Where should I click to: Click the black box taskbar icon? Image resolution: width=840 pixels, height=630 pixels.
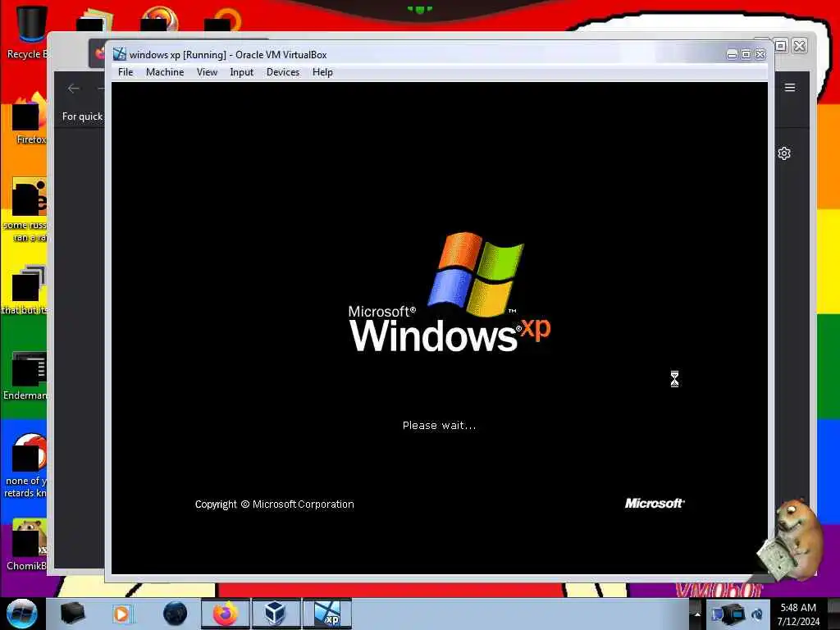72,614
